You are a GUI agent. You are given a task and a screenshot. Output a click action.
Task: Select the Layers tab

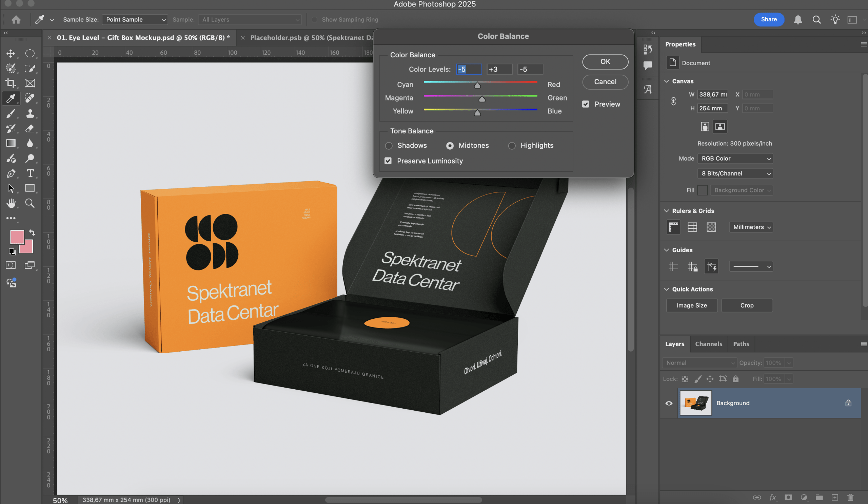pos(674,344)
